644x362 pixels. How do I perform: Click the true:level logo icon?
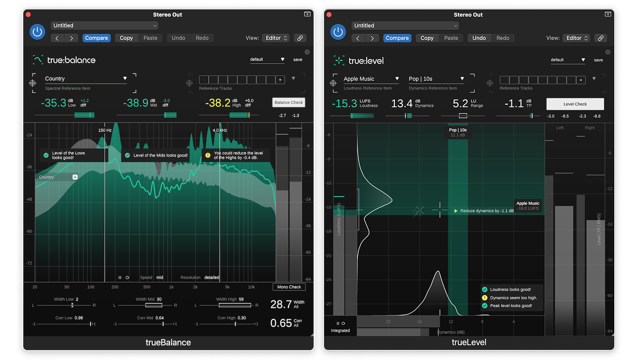tap(339, 60)
